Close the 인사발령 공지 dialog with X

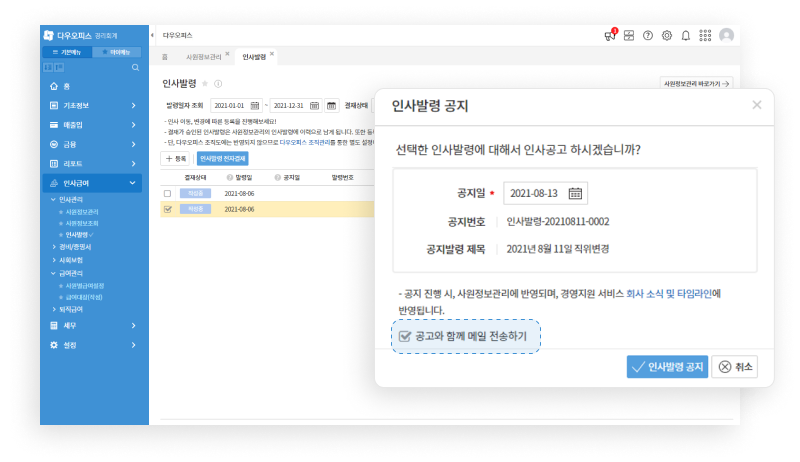[757, 105]
